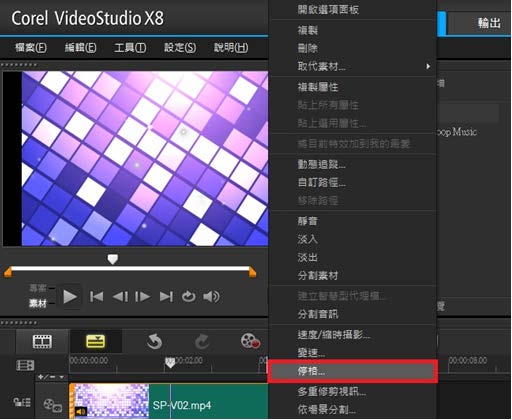The image size is (512, 420).
Task: Switch to Storyboard view icon
Action: coord(42,341)
